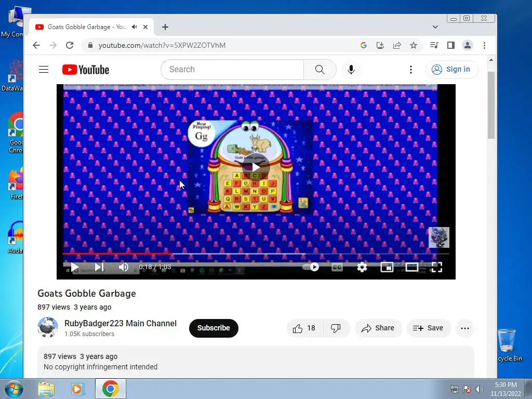Open the Action Center flag icon

click(x=467, y=389)
